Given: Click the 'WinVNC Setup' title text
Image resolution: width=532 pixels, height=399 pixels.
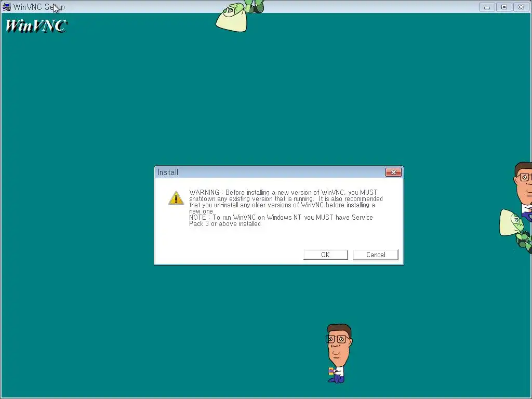Looking at the screenshot, I should tap(39, 7).
